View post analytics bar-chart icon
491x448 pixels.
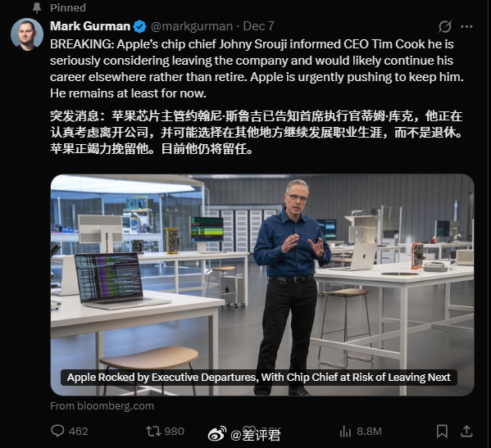pyautogui.click(x=345, y=432)
